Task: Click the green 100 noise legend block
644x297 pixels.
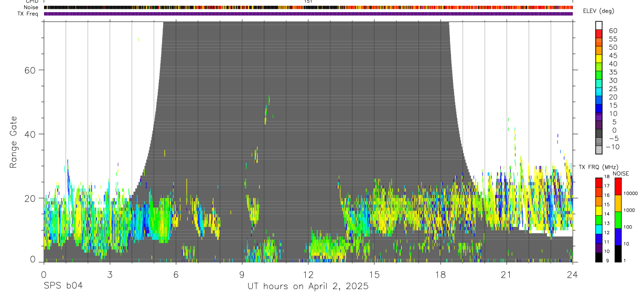Action: click(618, 219)
